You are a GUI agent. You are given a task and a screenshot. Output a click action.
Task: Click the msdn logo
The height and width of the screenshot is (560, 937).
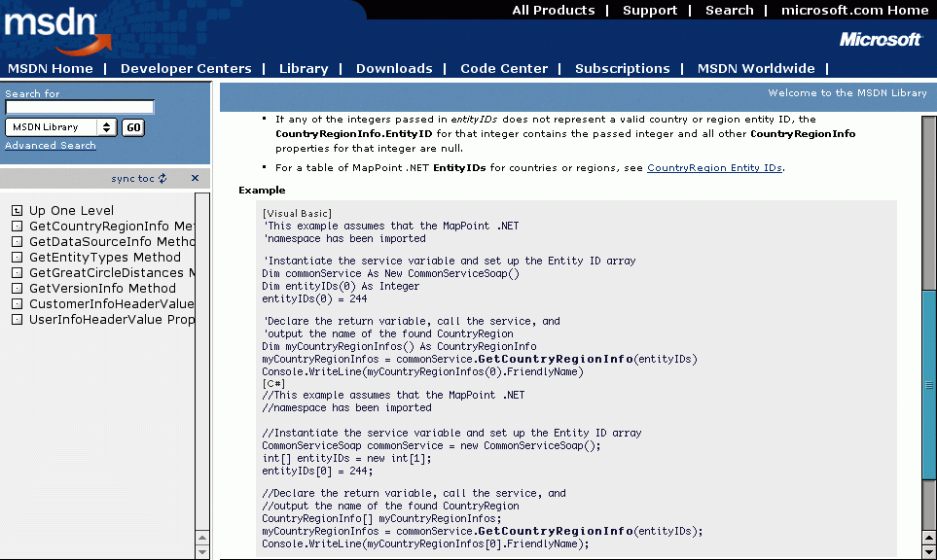point(57,30)
